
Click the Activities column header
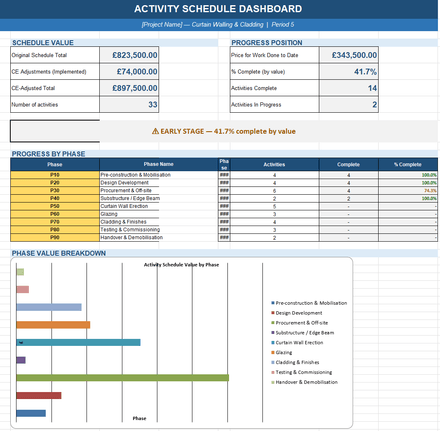274,164
